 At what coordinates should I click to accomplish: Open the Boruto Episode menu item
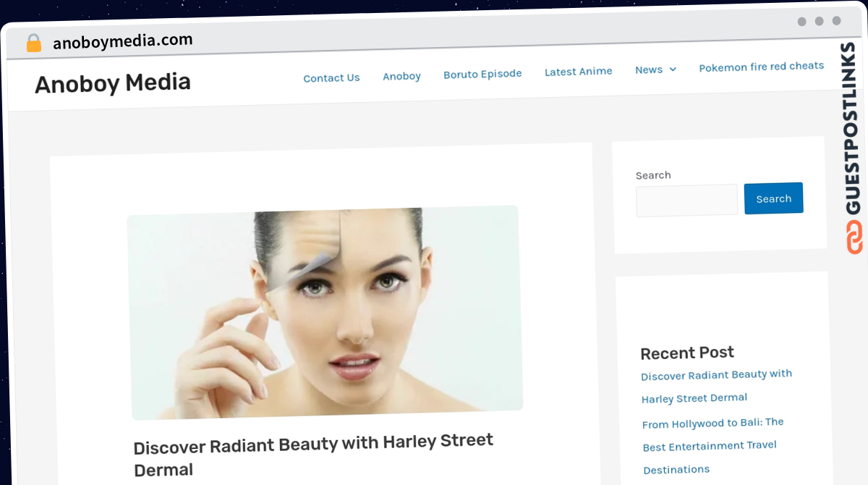tap(482, 74)
